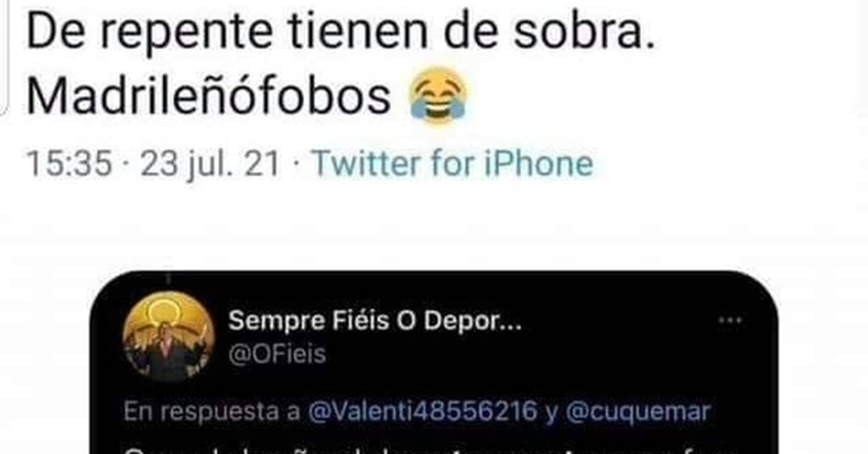The height and width of the screenshot is (454, 868).
Task: Tap the Sempre Fiéis profile avatar
Action: [x=168, y=336]
